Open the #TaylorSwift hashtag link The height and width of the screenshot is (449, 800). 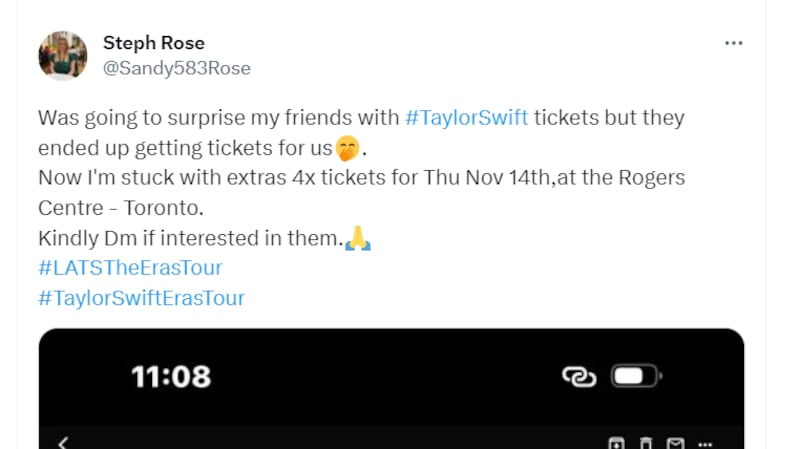click(466, 117)
